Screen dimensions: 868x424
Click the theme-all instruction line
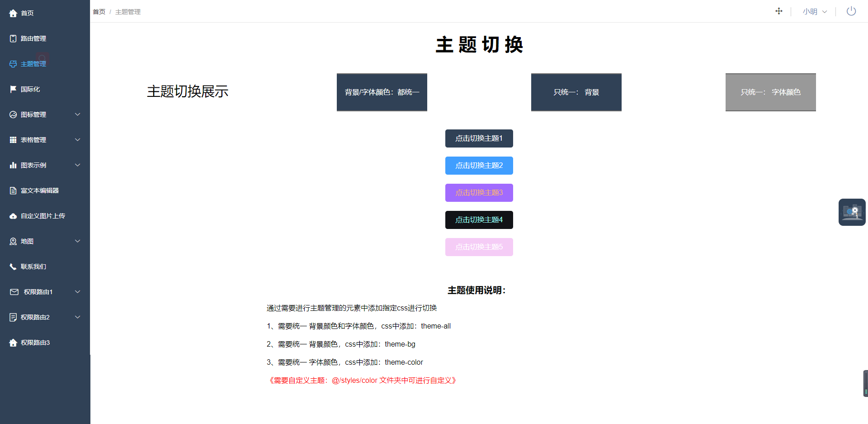(359, 326)
